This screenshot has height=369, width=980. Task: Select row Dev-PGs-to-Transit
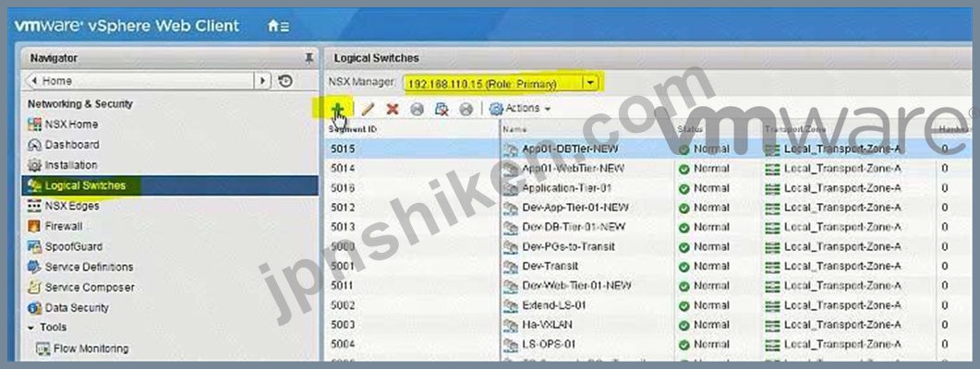pyautogui.click(x=647, y=246)
